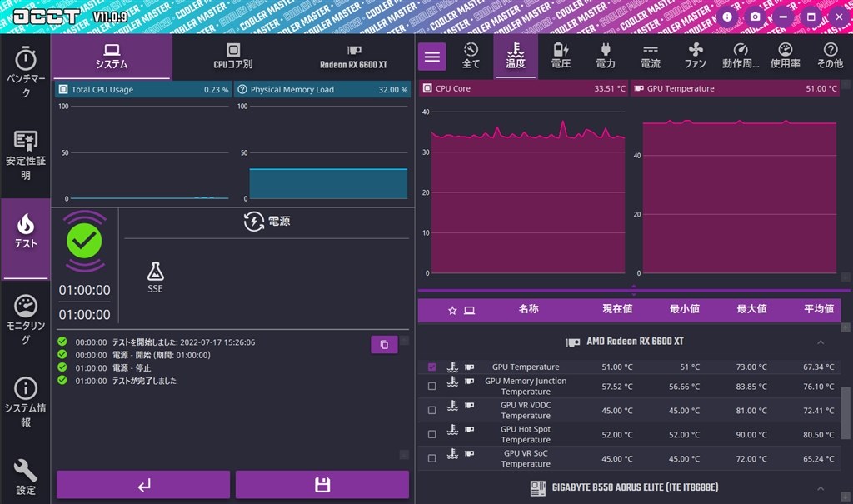Image resolution: width=853 pixels, height=504 pixels.
Task: Click the Total CPU Usage header icon
Action: pyautogui.click(x=63, y=89)
